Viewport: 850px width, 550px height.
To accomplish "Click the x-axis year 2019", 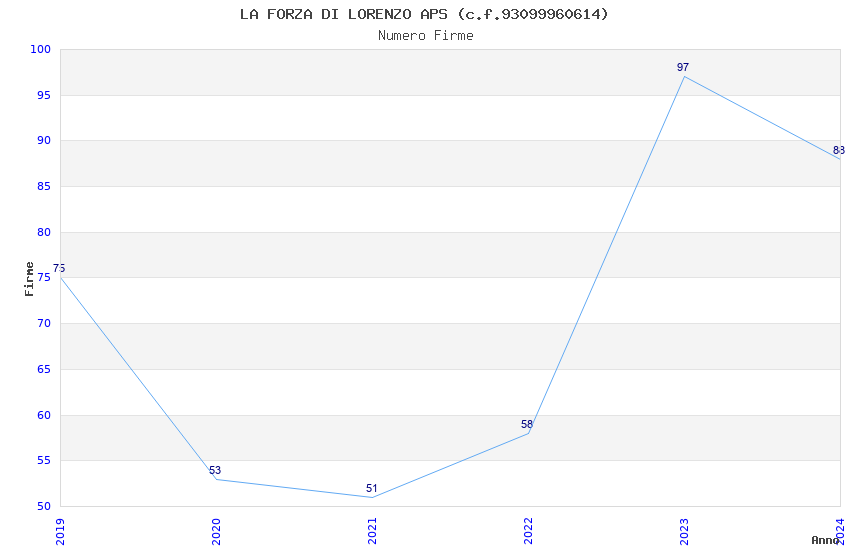I will click(60, 531).
